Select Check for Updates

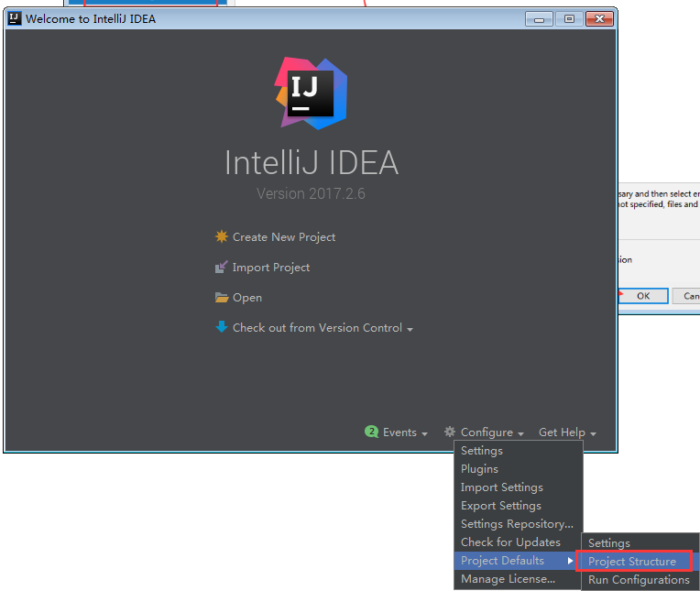point(519,542)
